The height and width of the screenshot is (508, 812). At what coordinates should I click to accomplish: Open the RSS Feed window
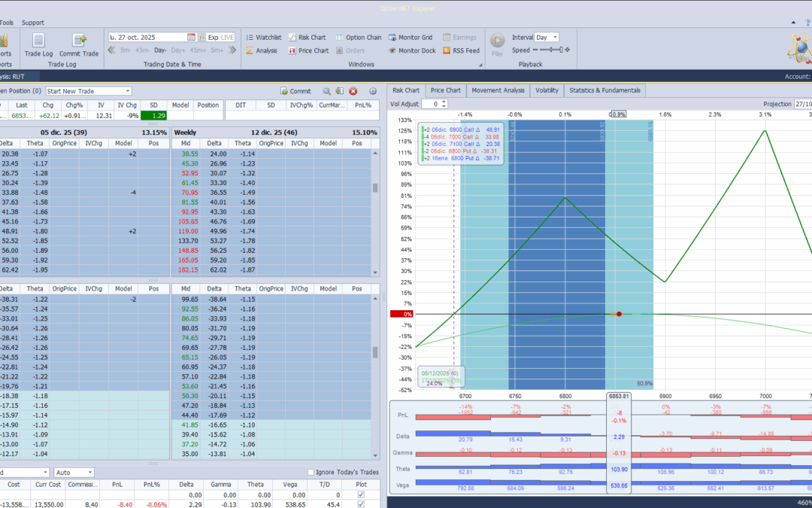pos(461,51)
